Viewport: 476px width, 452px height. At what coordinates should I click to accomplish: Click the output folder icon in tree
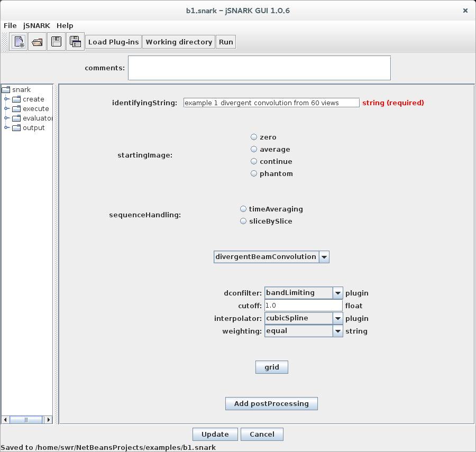(16, 128)
